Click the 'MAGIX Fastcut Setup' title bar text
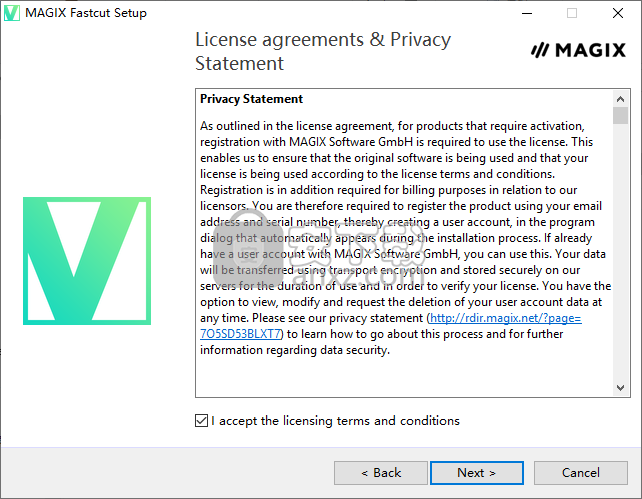642x499 pixels. pos(86,13)
